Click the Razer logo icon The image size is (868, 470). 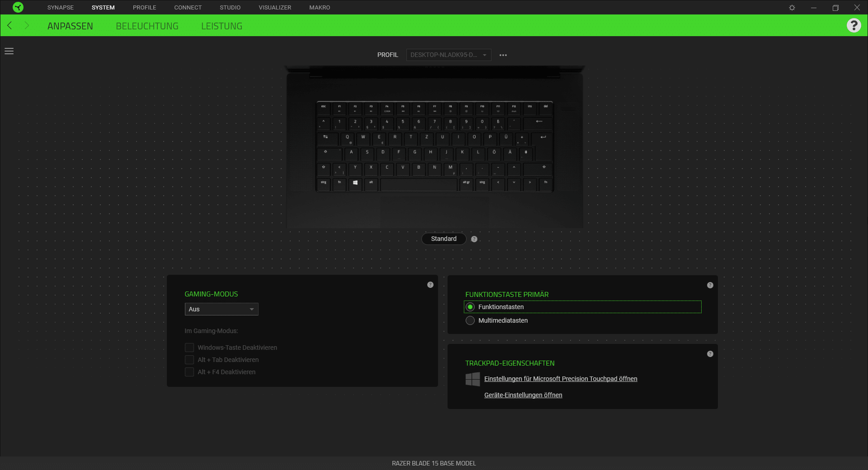point(18,7)
